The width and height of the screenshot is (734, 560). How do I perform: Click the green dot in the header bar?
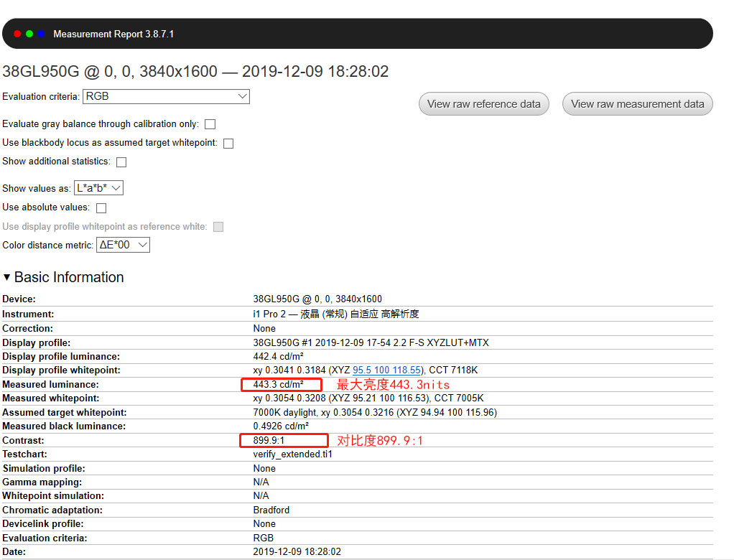click(29, 34)
